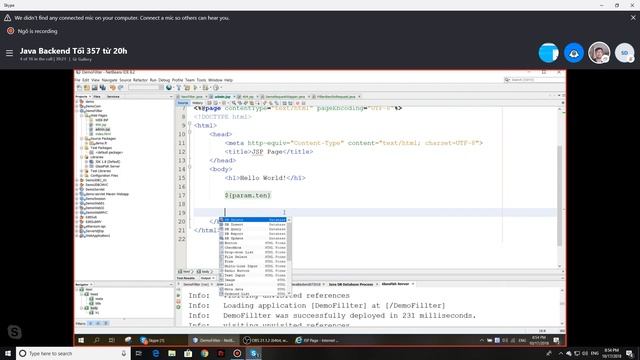Collapse the Web Pages folder node

[82, 116]
